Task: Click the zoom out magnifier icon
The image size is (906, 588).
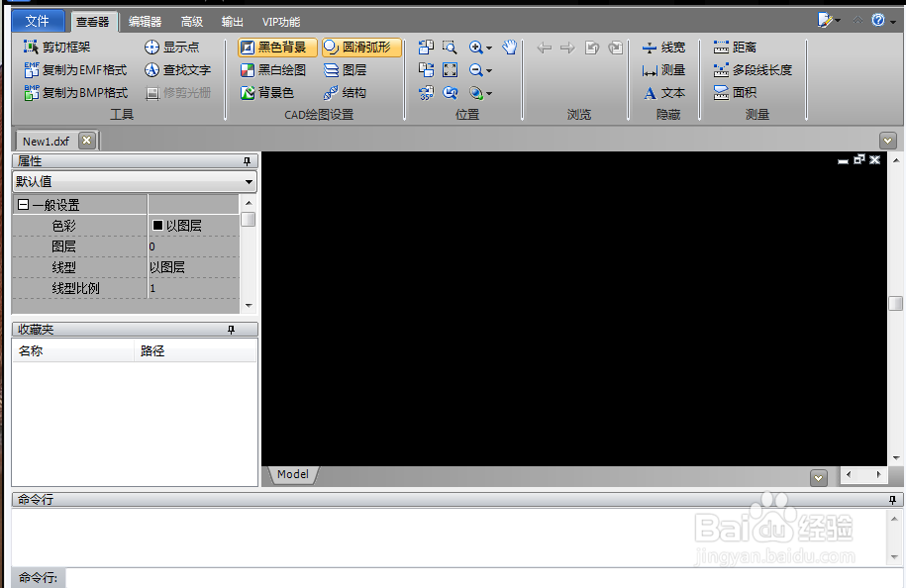Action: (x=475, y=70)
